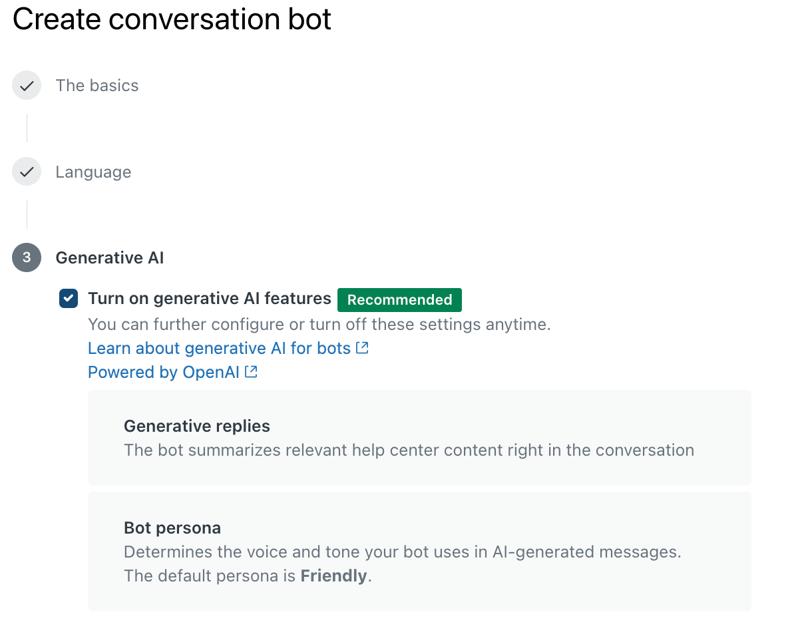812x644 pixels.
Task: Click the green Recommended badge
Action: pos(399,299)
